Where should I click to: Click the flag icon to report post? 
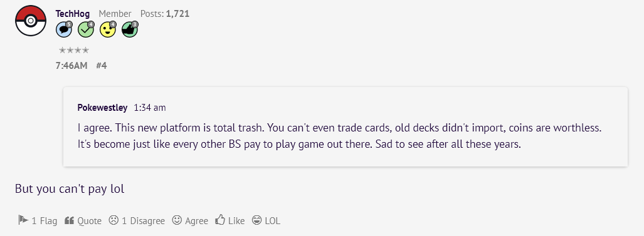pyautogui.click(x=23, y=220)
